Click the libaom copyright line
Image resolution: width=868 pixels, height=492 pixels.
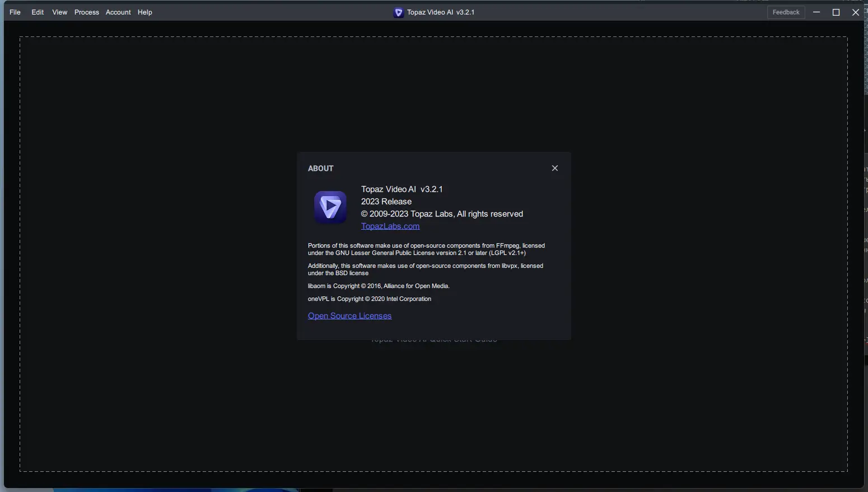coord(379,286)
